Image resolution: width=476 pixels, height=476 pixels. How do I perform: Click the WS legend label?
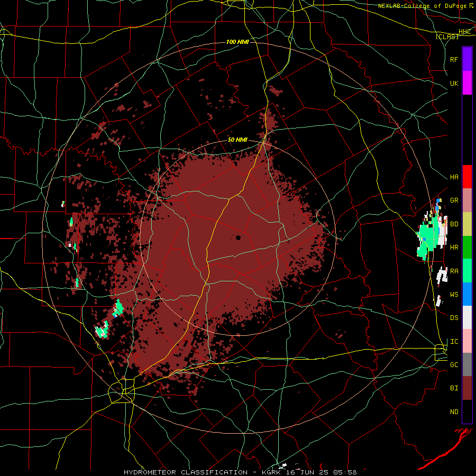454,295
